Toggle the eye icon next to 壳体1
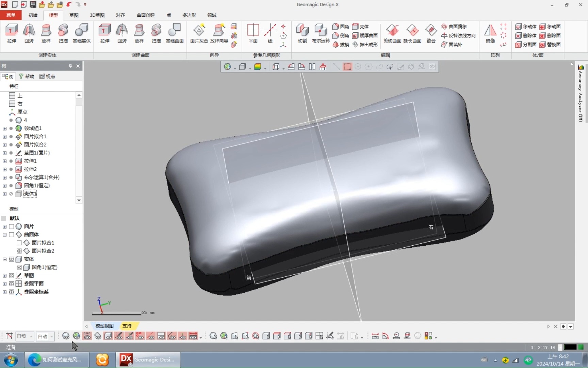Image resolution: width=588 pixels, height=368 pixels. 11,194
